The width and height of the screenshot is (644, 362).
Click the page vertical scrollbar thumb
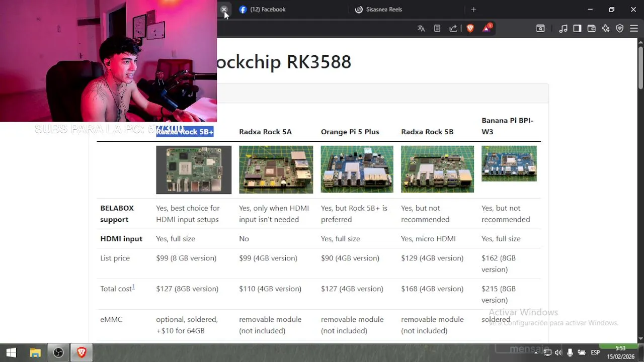(x=640, y=68)
